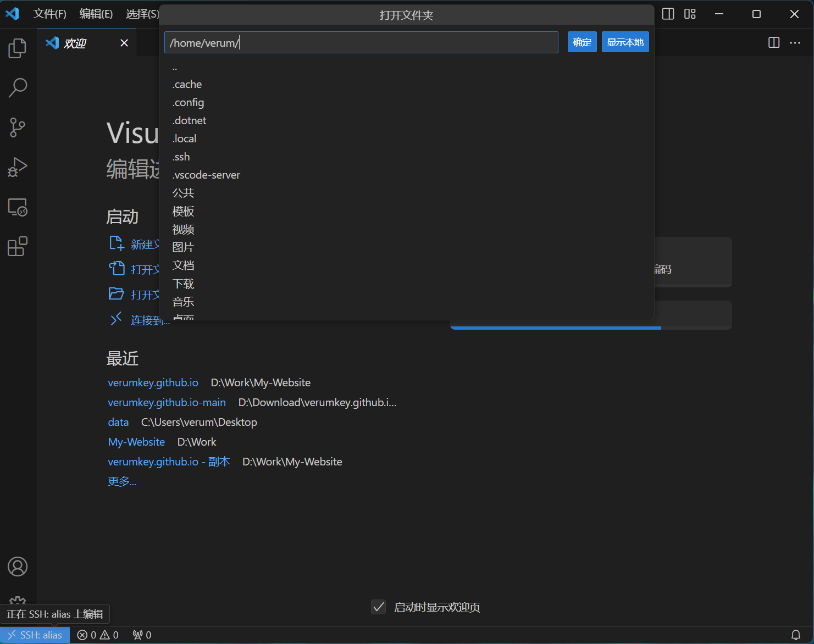Click walkthrough progress bar
Screen dimensions: 814x644
[591, 328]
